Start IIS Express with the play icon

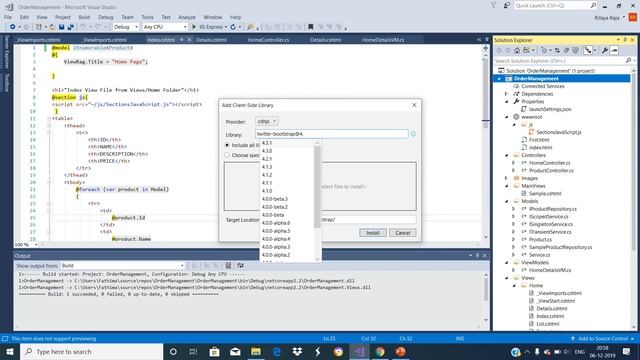pyautogui.click(x=194, y=27)
